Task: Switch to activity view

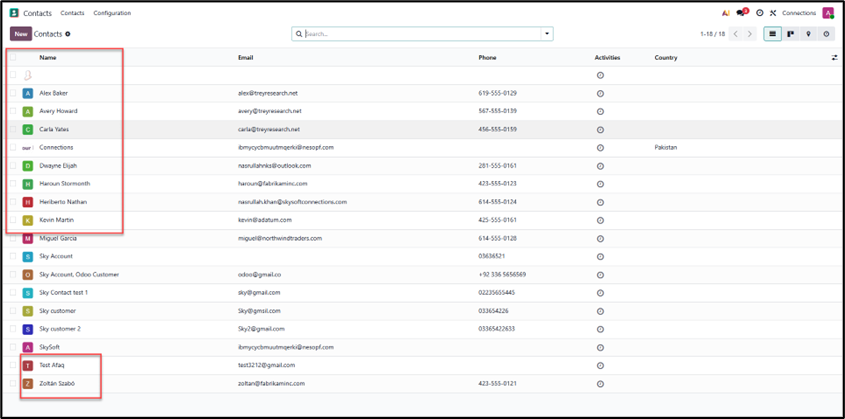Action: tap(826, 34)
